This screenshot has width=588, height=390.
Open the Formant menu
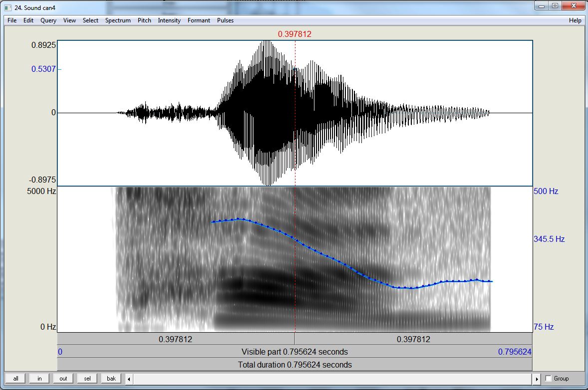pos(199,20)
